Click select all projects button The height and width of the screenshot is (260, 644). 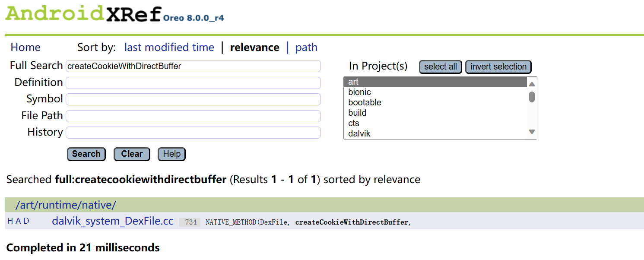(x=441, y=67)
